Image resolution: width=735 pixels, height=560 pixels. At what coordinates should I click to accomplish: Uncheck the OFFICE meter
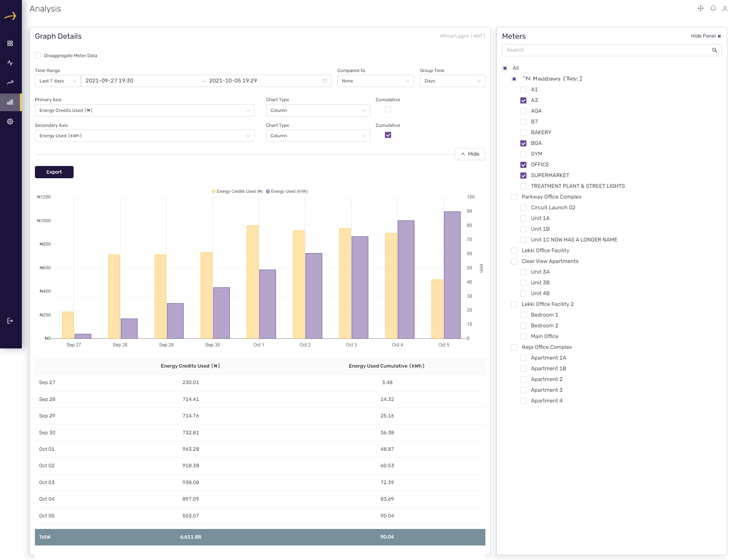click(523, 165)
